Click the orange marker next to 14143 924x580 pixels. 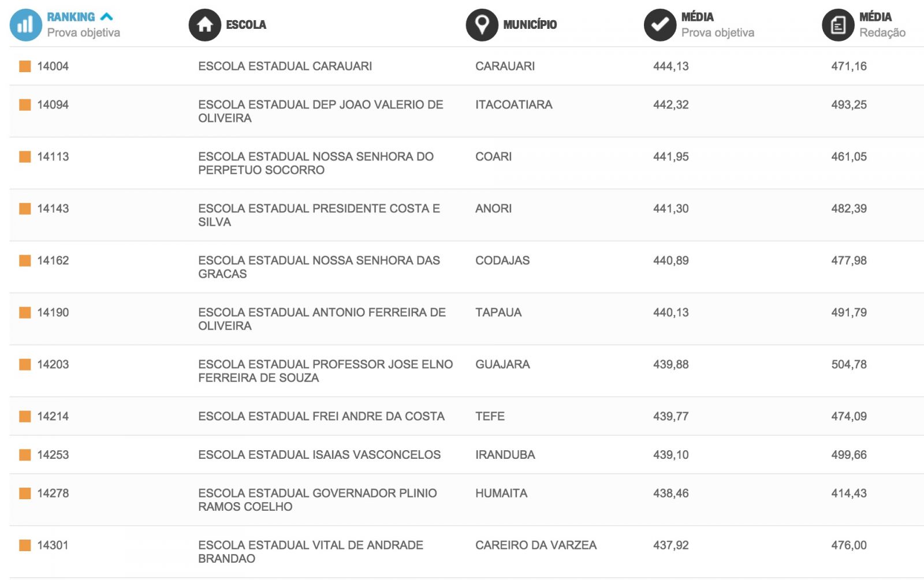25,208
